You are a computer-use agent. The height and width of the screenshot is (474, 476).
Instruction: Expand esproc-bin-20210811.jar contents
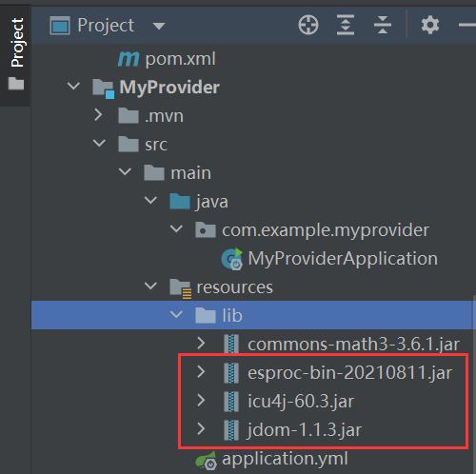click(202, 372)
